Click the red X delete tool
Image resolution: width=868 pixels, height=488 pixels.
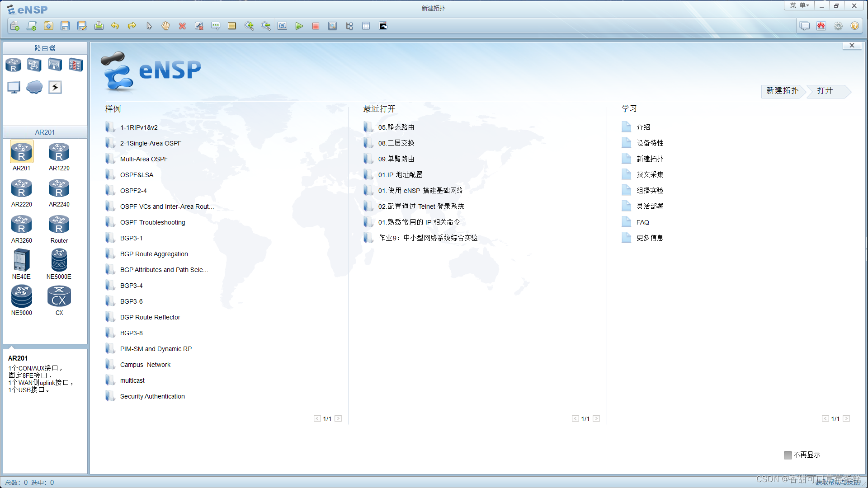[182, 26]
